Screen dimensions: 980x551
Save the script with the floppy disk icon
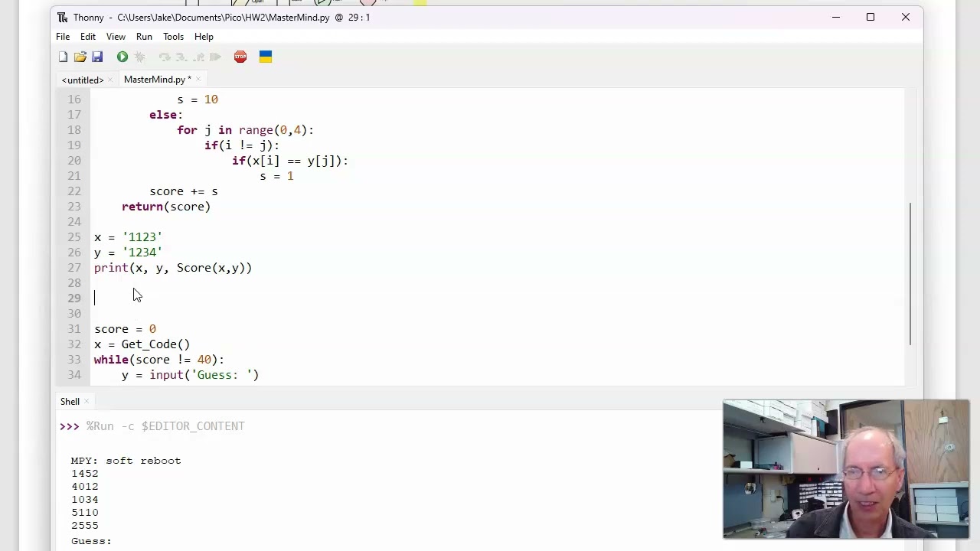[x=97, y=57]
